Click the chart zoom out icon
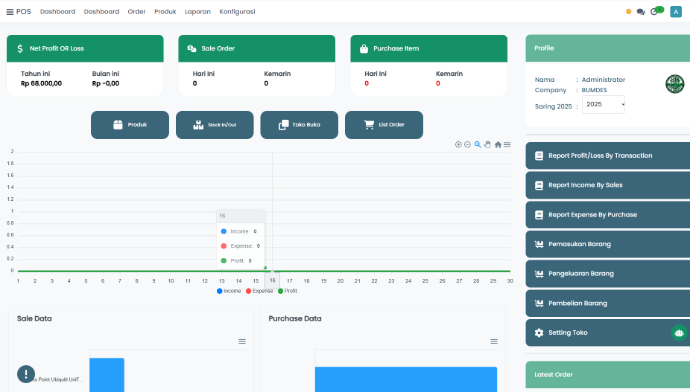 point(467,144)
